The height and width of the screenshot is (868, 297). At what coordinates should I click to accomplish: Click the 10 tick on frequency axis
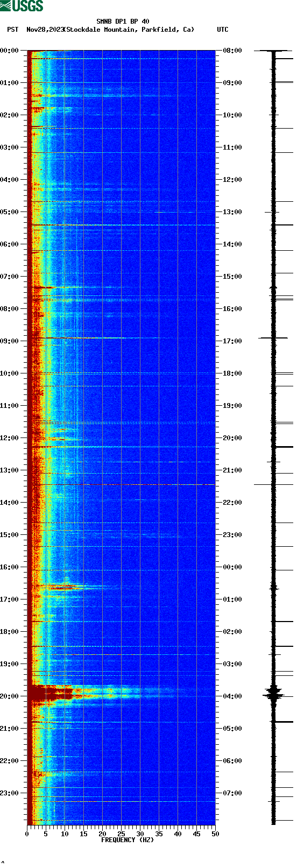(x=65, y=834)
